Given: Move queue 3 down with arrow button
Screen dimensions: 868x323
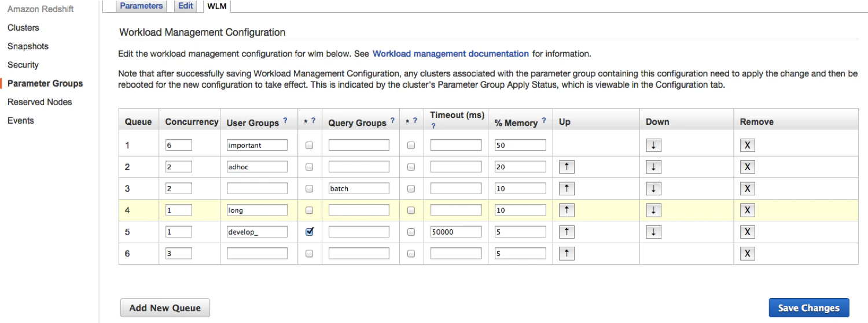Looking at the screenshot, I should [653, 188].
